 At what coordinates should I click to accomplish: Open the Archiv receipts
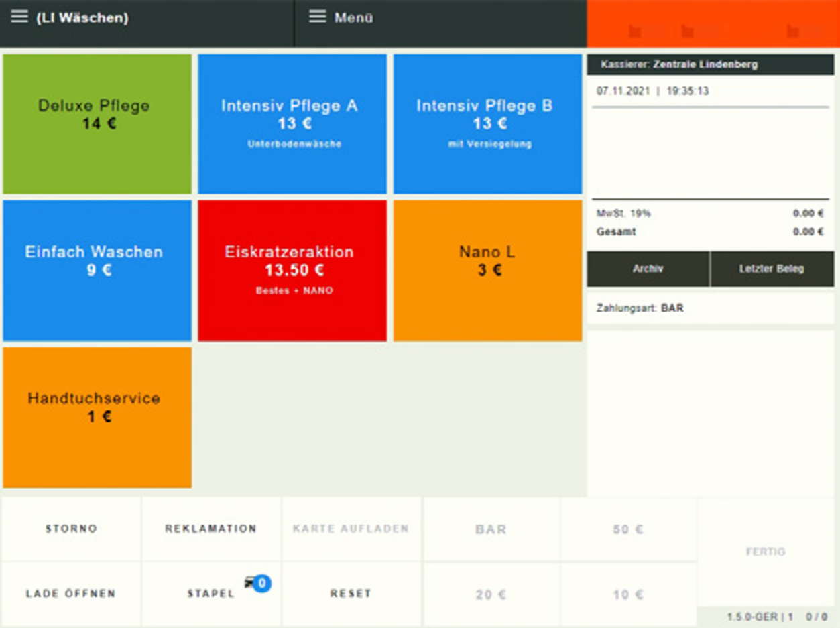pyautogui.click(x=648, y=269)
